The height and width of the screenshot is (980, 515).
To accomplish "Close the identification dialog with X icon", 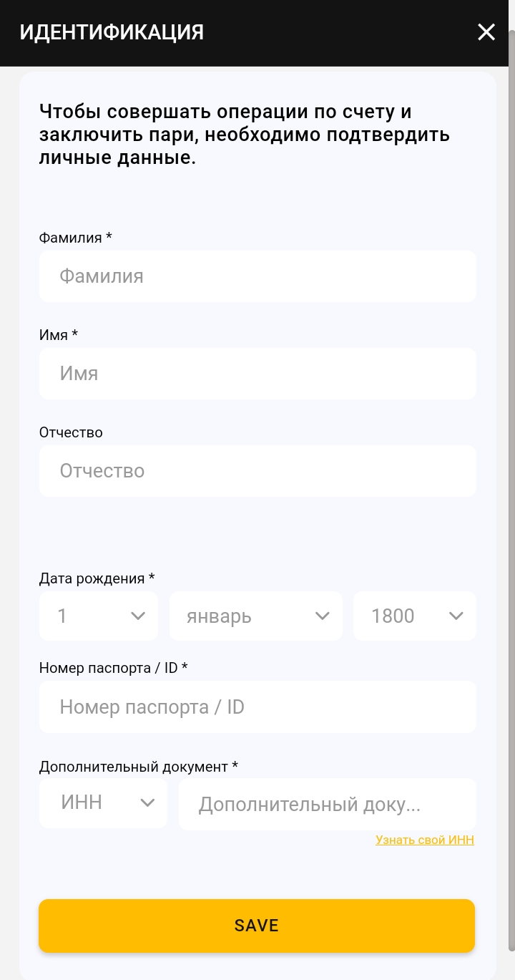I will pos(486,32).
